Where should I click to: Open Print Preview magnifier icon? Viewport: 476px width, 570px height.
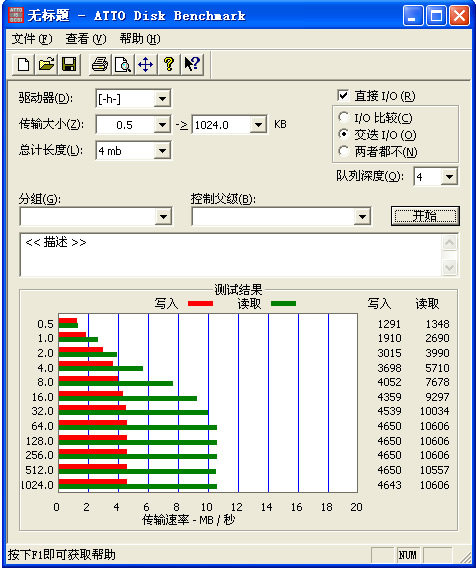pyautogui.click(x=123, y=65)
